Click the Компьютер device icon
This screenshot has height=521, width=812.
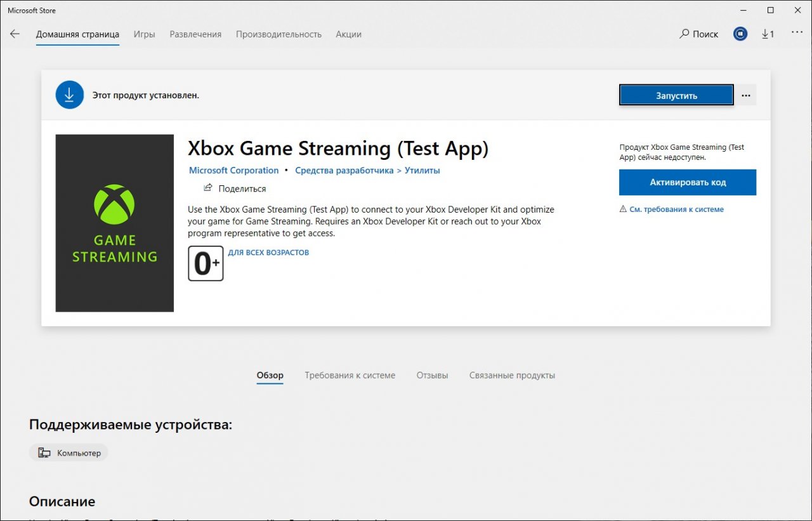(44, 453)
